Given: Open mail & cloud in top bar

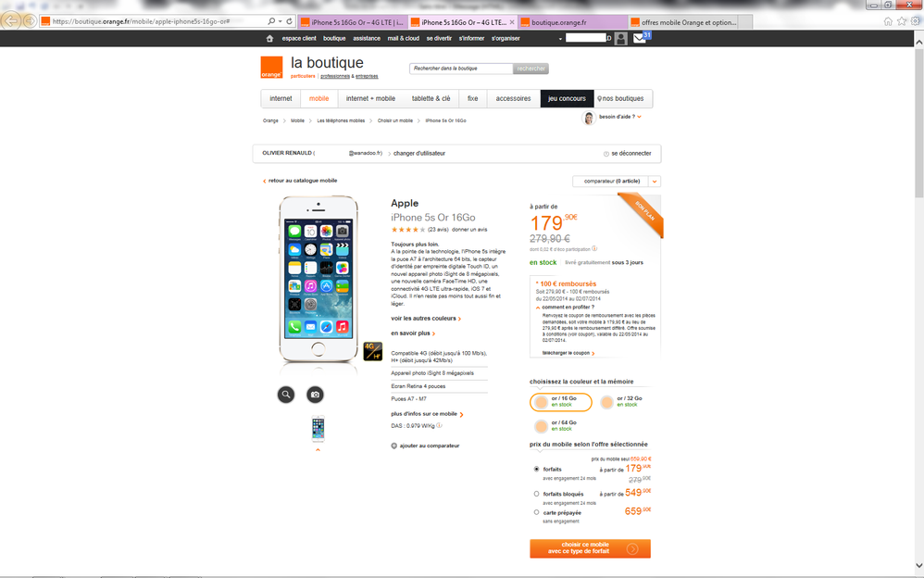Looking at the screenshot, I should tap(404, 38).
